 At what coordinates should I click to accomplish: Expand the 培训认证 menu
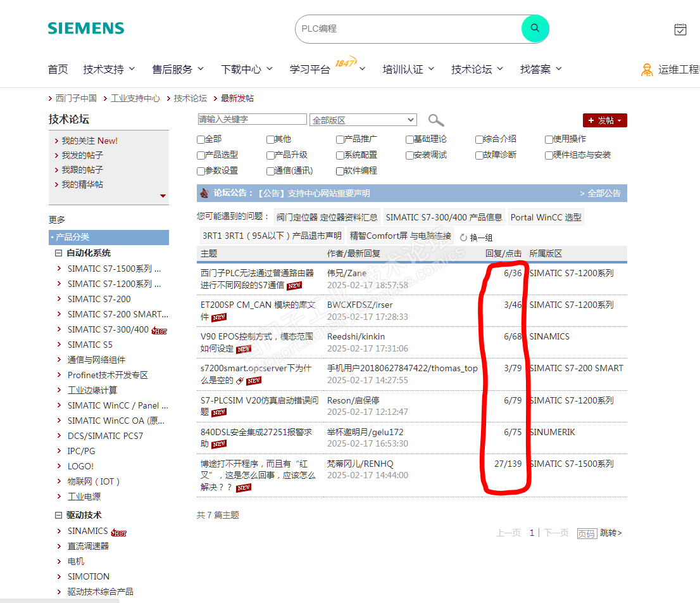coord(408,69)
